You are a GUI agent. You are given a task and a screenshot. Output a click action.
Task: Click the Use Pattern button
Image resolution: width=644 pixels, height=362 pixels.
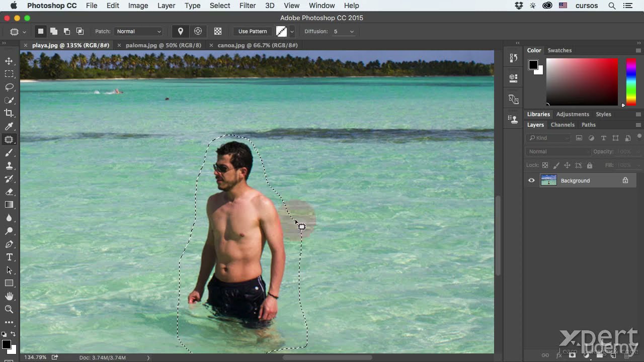pos(253,31)
